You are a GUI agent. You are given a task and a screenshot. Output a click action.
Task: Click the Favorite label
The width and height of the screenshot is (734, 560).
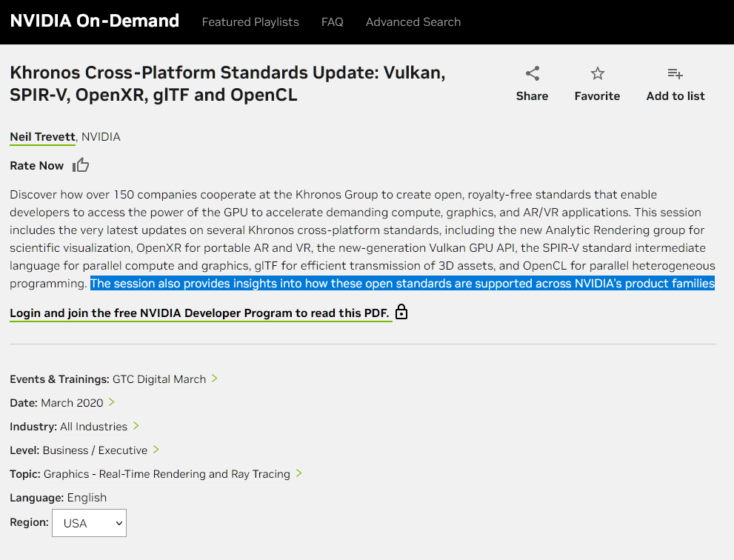[597, 96]
